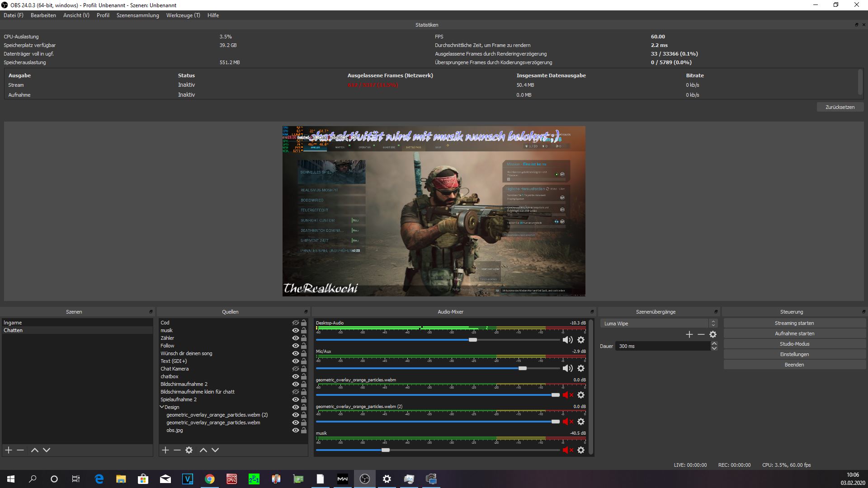Image resolution: width=868 pixels, height=488 pixels.
Task: Open scene transition properties gear
Action: (x=713, y=334)
